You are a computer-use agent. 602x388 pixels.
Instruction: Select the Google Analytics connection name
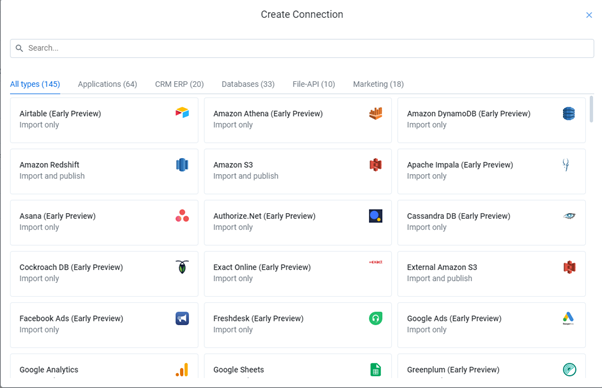point(49,370)
